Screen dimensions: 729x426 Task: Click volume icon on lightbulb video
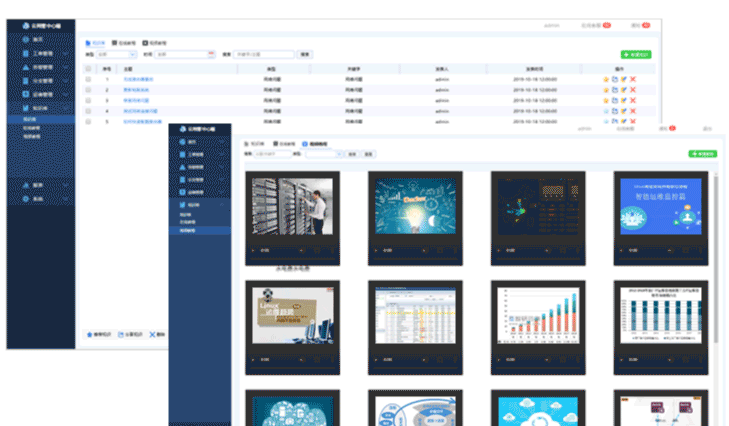pos(424,250)
